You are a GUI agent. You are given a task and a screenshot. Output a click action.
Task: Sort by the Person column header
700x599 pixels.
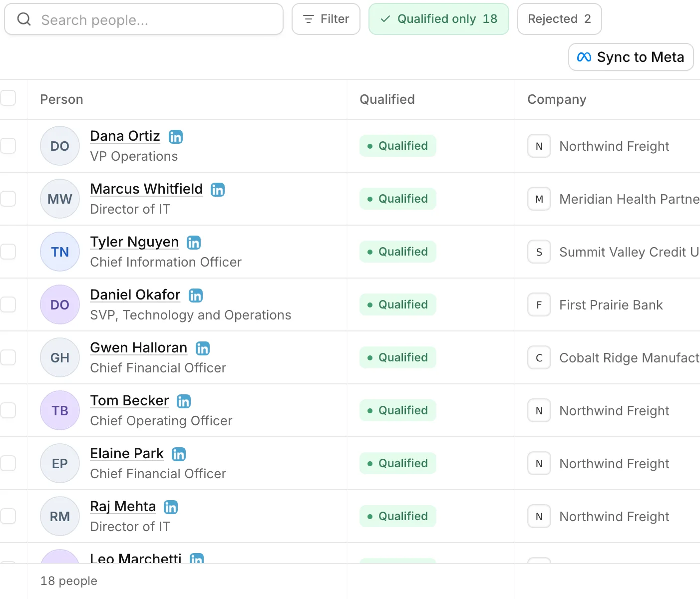pos(61,99)
